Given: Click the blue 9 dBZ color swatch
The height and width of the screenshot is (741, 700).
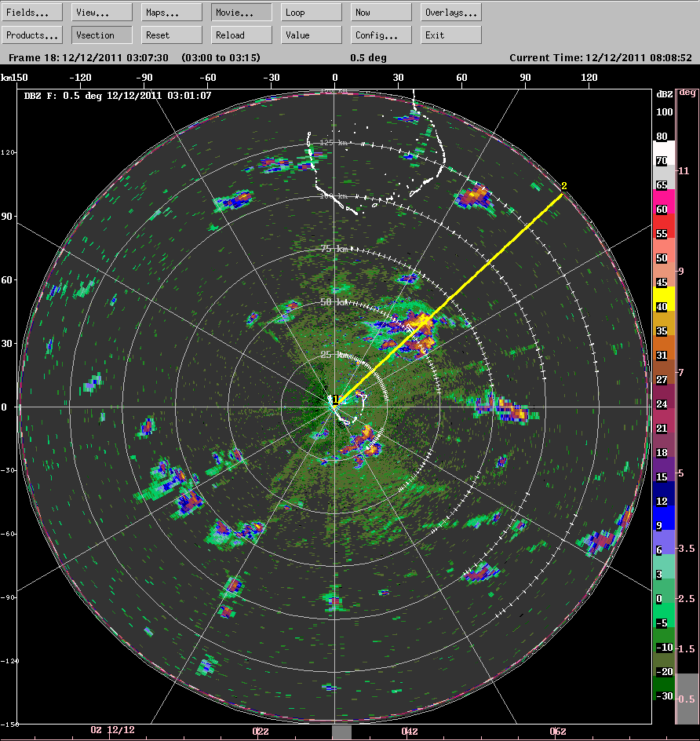Looking at the screenshot, I should [664, 517].
